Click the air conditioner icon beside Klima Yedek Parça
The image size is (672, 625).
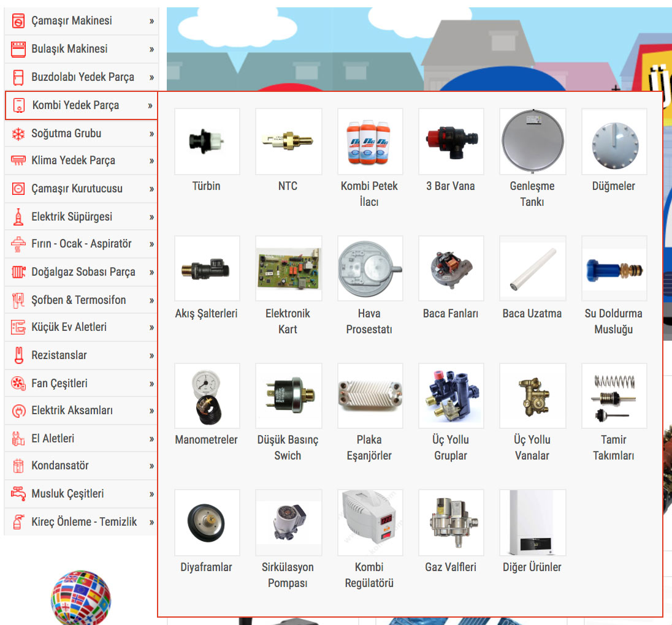pos(18,161)
